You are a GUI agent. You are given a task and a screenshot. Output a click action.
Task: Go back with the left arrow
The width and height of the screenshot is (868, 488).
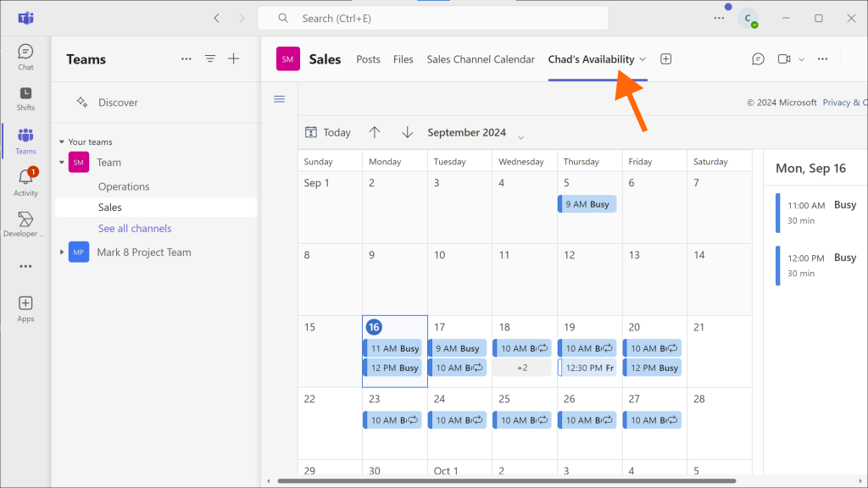point(216,19)
